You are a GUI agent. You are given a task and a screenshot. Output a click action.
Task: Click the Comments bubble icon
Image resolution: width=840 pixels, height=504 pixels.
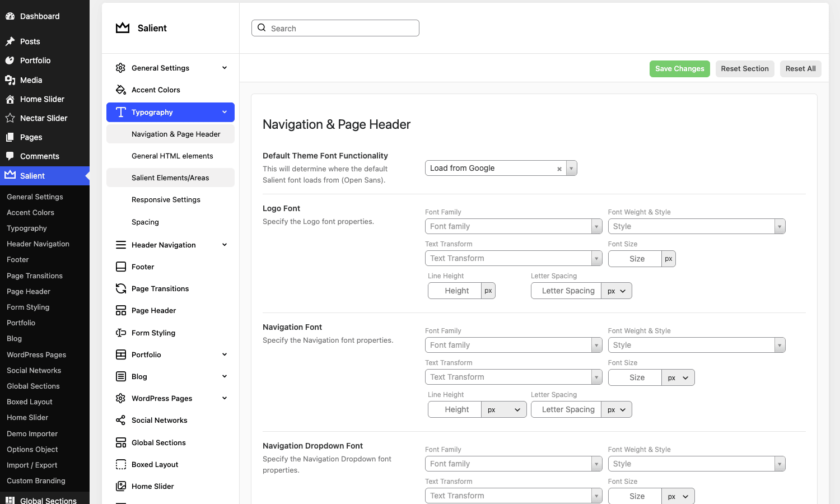(x=10, y=156)
